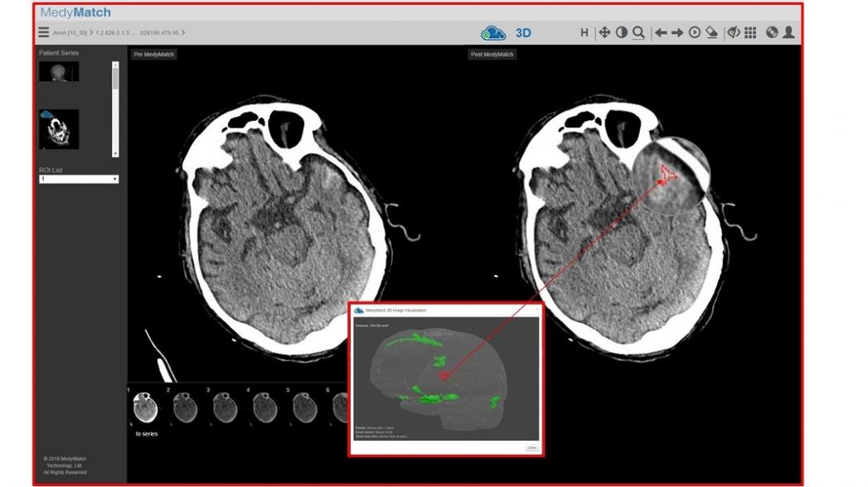Select the pan/move tool

[604, 32]
